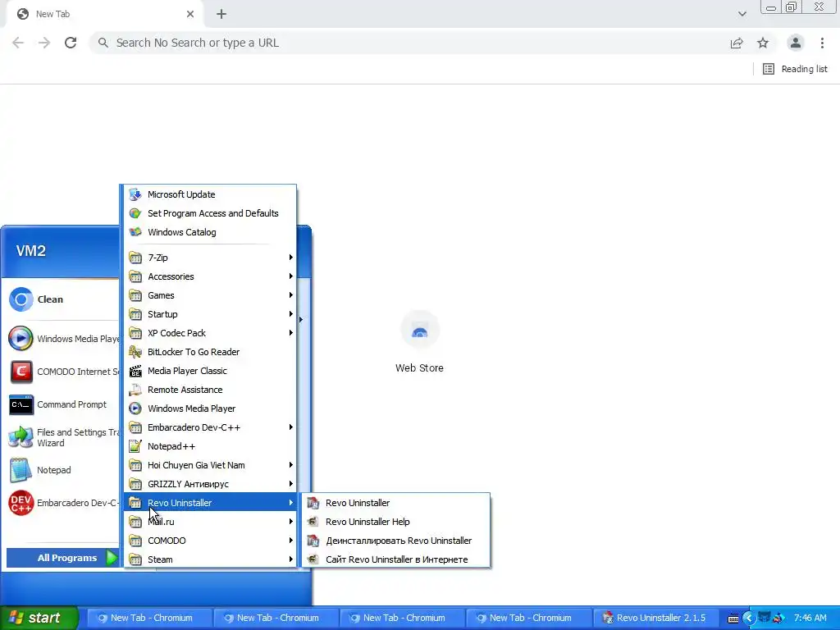Bookmark this tab with star icon

click(x=763, y=43)
